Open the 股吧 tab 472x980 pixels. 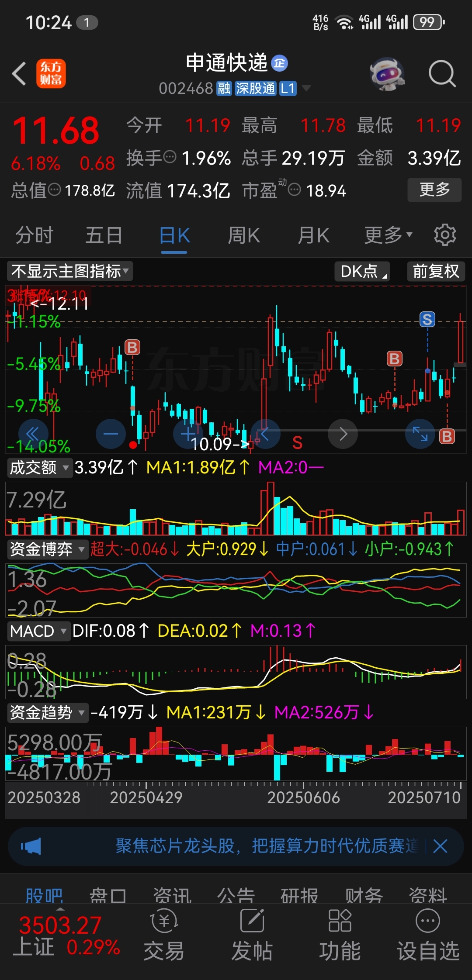(x=44, y=895)
